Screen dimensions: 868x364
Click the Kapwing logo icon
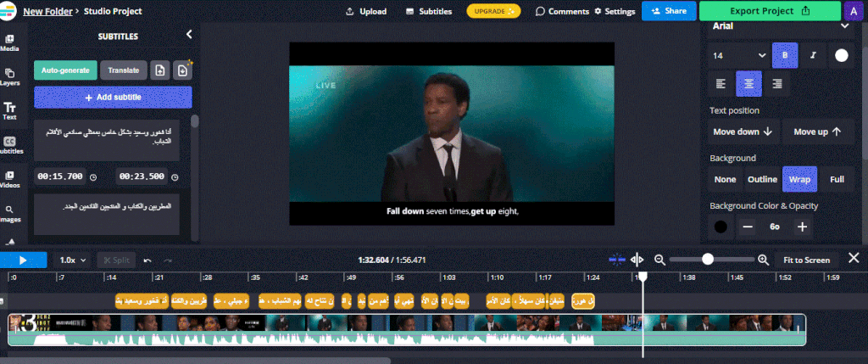8,10
